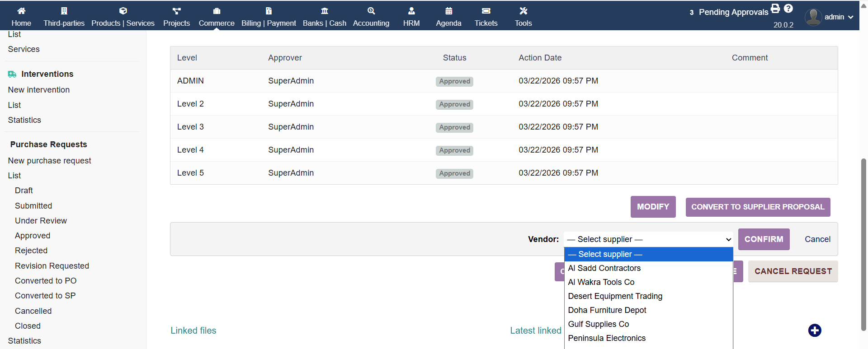Click the Accounting magnifier icon
868x349 pixels.
tap(371, 11)
